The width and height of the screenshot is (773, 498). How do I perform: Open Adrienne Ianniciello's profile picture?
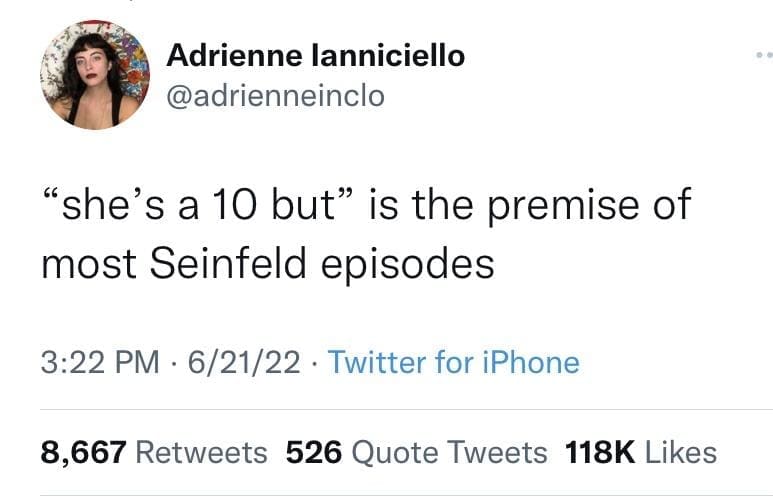pos(95,74)
